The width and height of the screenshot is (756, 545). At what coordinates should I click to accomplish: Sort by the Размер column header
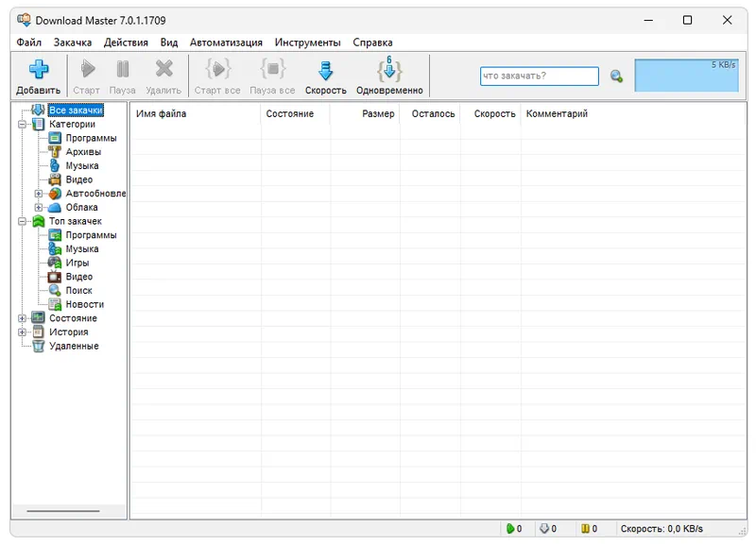[x=365, y=114]
